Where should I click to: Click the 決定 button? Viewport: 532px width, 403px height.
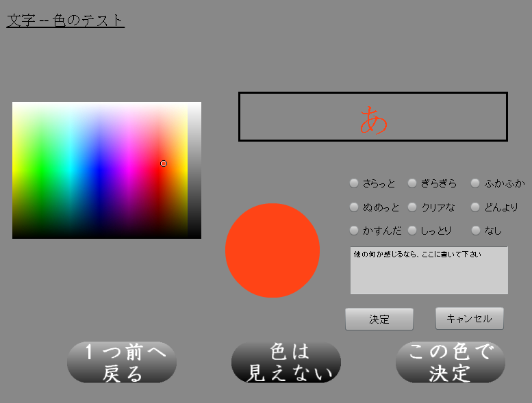(x=379, y=319)
